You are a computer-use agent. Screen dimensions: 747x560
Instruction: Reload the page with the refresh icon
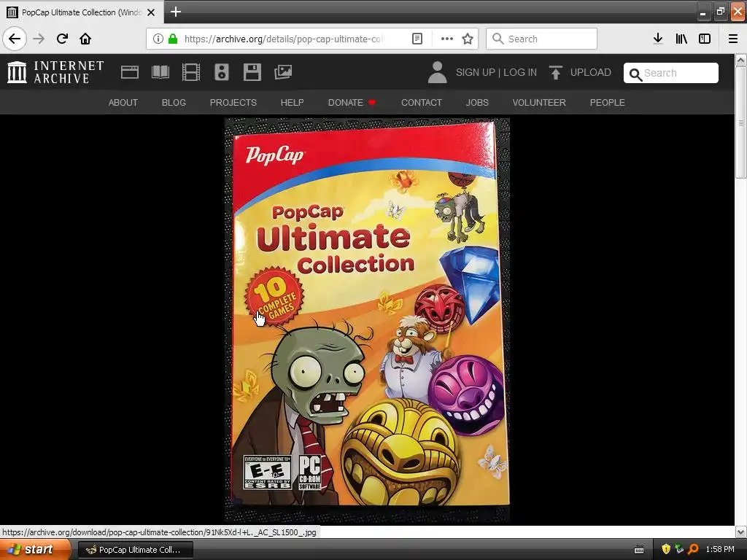[62, 39]
